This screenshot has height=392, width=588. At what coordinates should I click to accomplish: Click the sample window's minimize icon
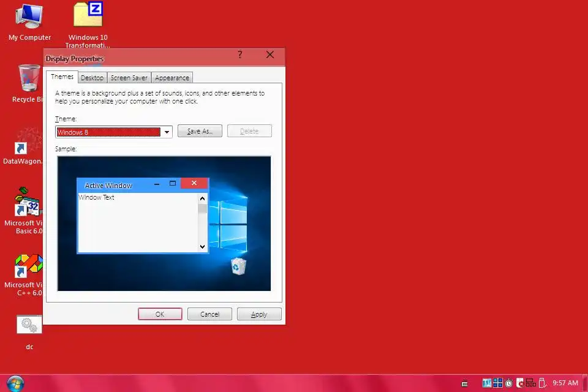click(x=157, y=184)
